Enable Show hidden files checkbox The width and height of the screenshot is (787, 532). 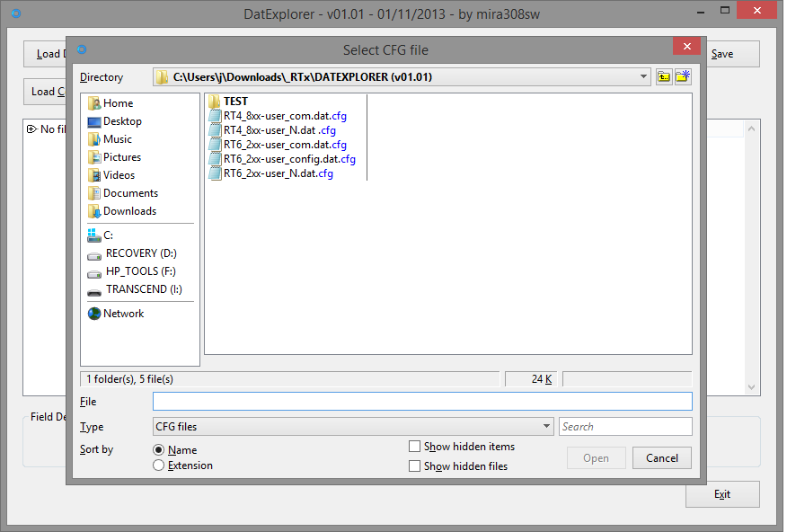[414, 466]
